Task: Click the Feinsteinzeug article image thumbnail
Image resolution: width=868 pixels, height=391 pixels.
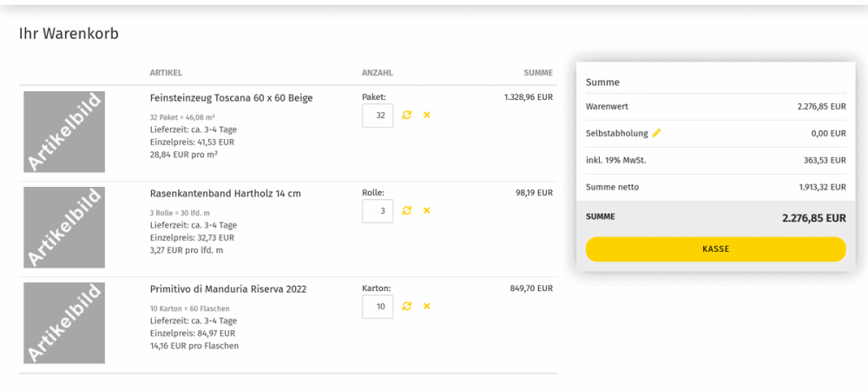Action: pyautogui.click(x=64, y=132)
